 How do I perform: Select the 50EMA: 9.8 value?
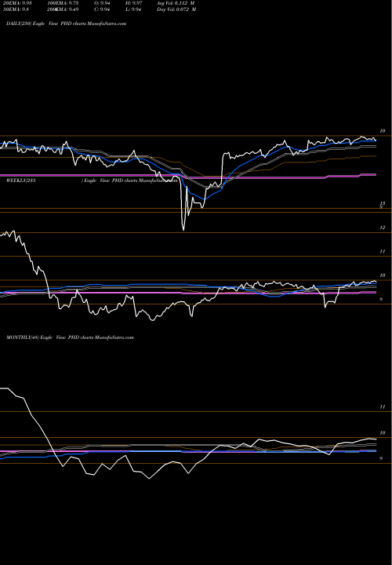point(16,9)
